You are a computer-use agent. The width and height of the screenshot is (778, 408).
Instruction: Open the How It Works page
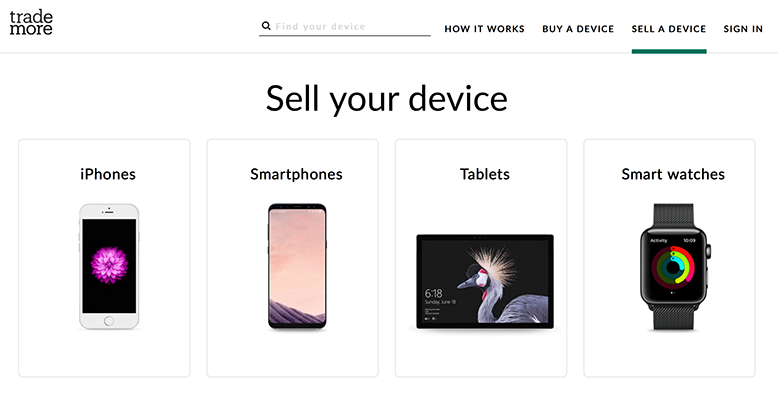pyautogui.click(x=484, y=29)
